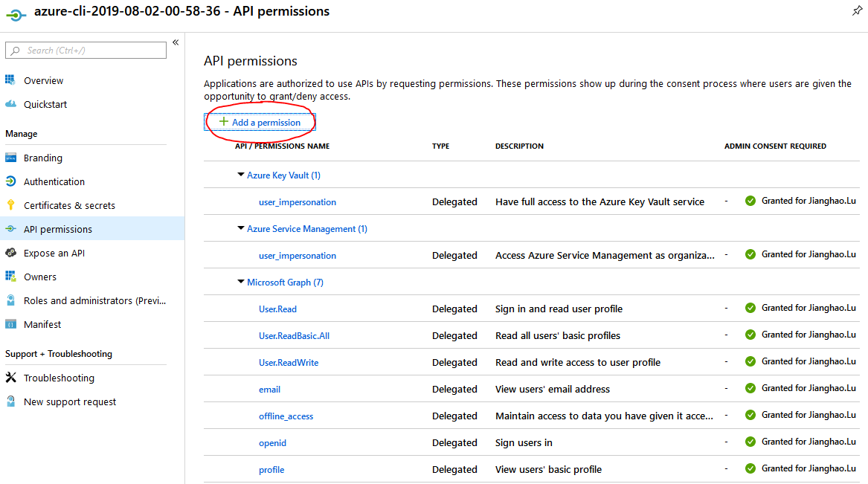The width and height of the screenshot is (868, 484).
Task: Click the New support request icon
Action: tap(10, 401)
